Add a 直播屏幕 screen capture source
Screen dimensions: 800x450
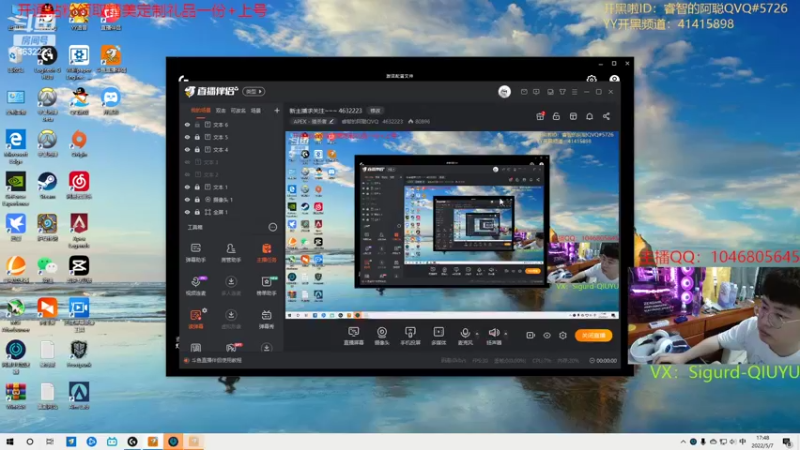click(354, 336)
